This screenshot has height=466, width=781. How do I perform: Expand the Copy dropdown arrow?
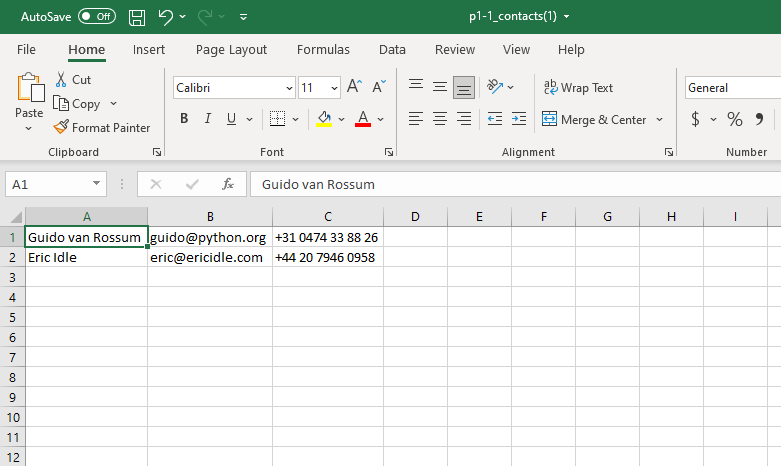[113, 104]
